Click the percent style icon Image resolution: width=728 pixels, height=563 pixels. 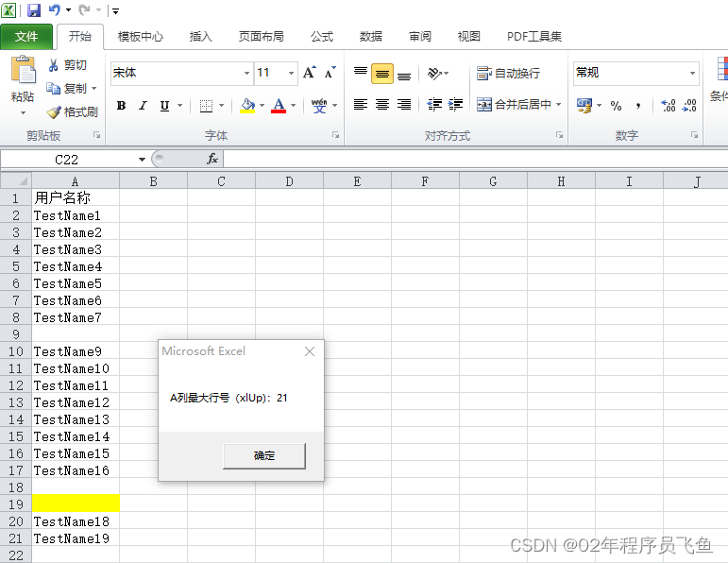616,106
